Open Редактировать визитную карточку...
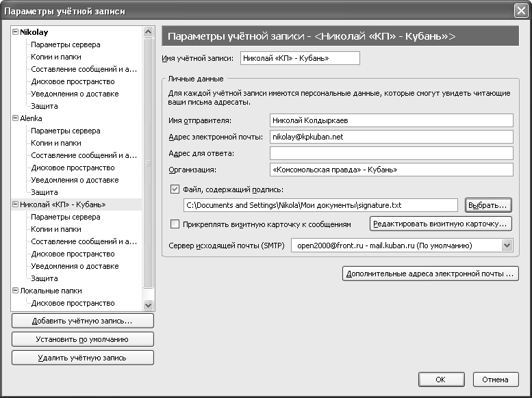The width and height of the screenshot is (532, 398). [x=441, y=224]
